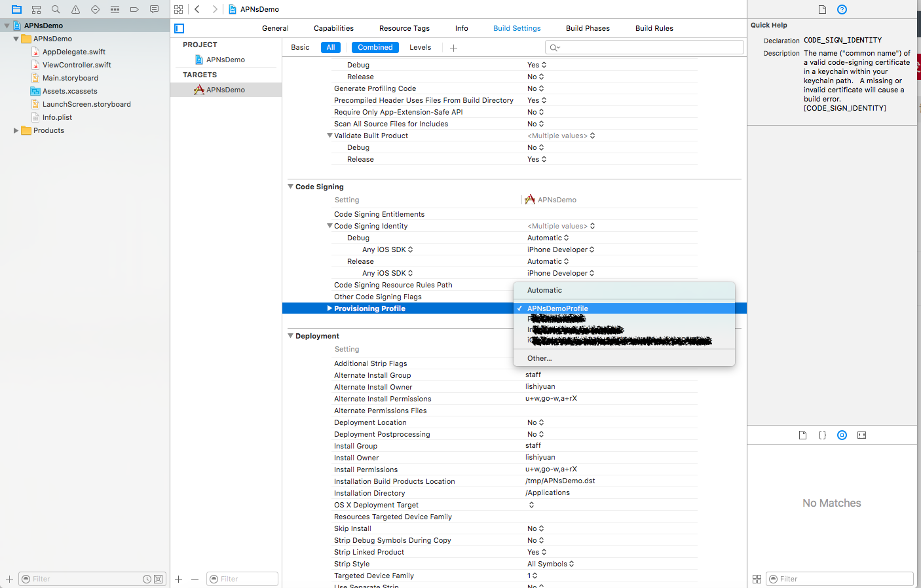The height and width of the screenshot is (588, 921).
Task: Go forward with the right chevron
Action: (x=214, y=9)
